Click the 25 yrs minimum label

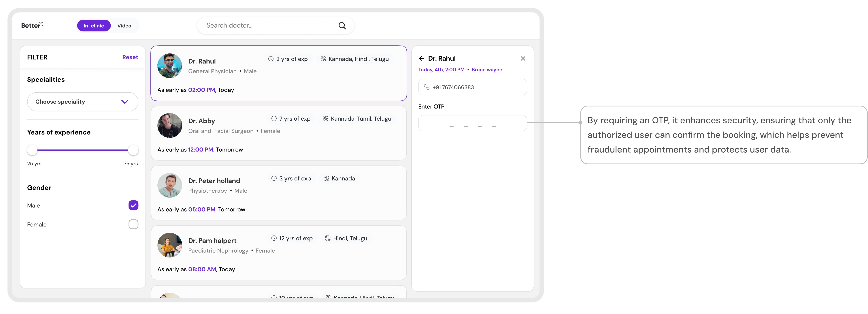coord(34,164)
